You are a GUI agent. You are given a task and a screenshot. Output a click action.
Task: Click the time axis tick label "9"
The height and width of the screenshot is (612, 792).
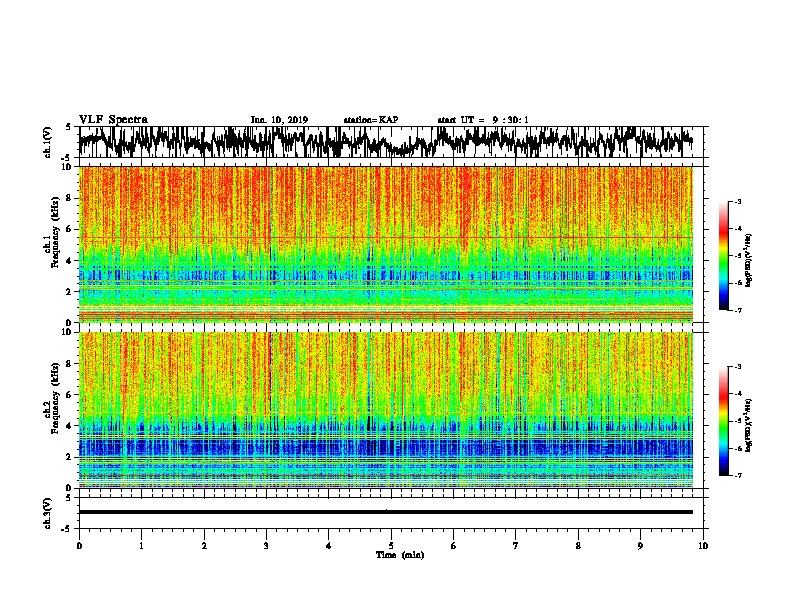coord(640,546)
